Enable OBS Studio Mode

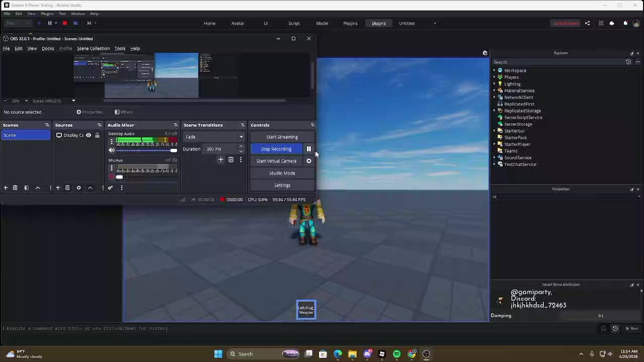click(282, 173)
